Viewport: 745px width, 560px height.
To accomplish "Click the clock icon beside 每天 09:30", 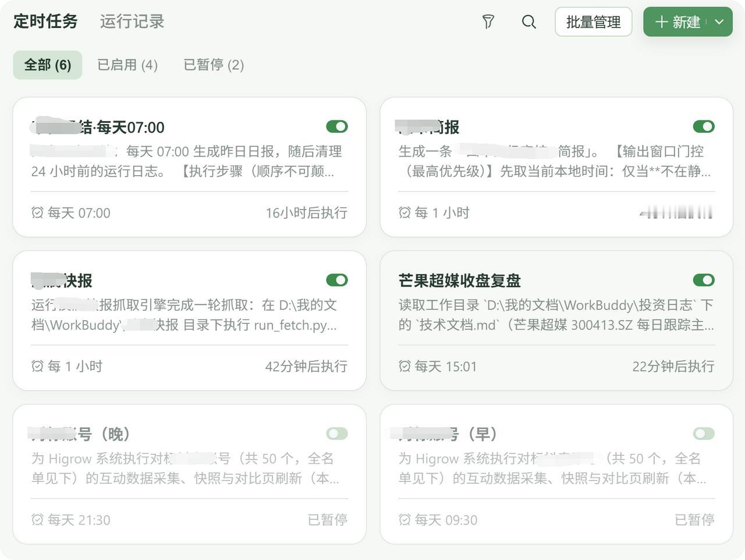I will [x=405, y=520].
